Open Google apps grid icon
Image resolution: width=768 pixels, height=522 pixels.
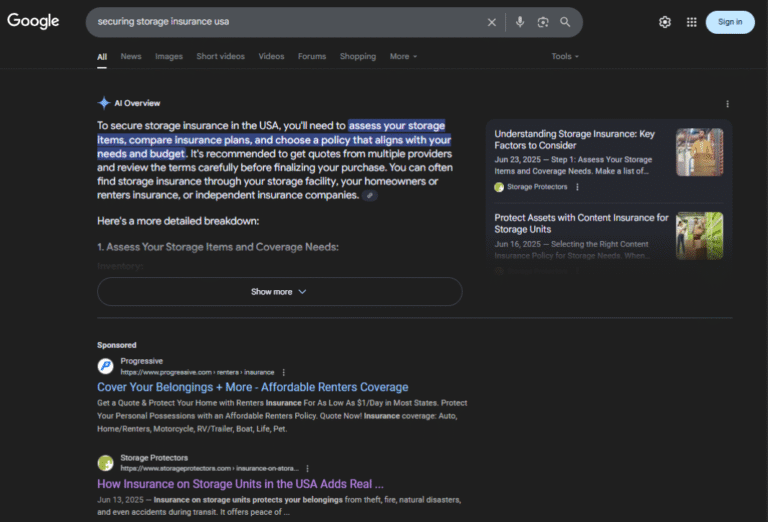click(692, 22)
